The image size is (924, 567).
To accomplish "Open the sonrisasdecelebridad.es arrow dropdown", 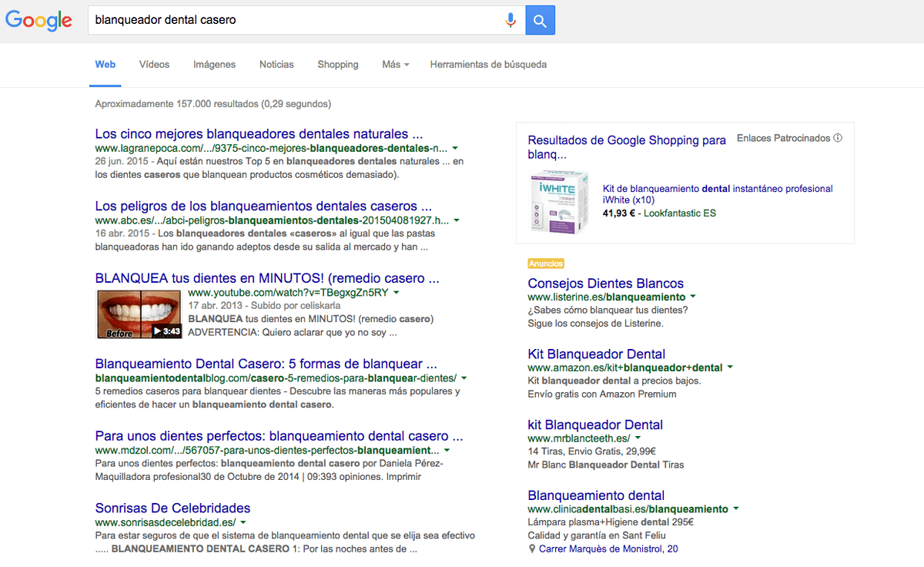I will [x=243, y=523].
